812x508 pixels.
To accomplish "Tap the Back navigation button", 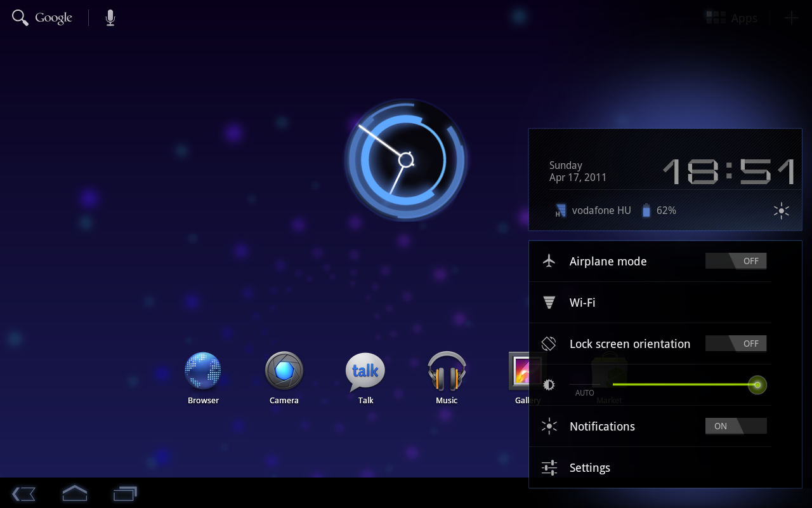I will click(x=23, y=493).
